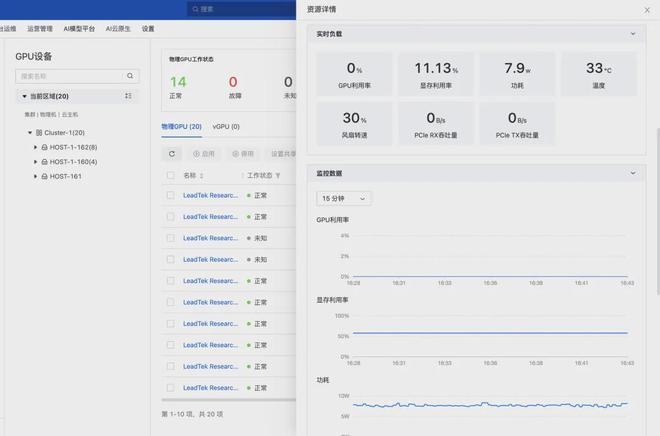Viewport: 660px width, 436px height.
Task: Click the host icon of HOST-1-160(4)
Action: (x=44, y=162)
